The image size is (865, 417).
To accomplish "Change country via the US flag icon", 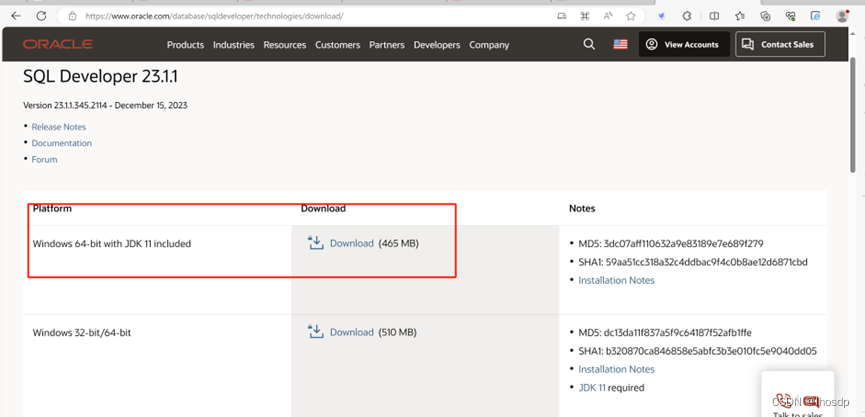I will coord(620,44).
